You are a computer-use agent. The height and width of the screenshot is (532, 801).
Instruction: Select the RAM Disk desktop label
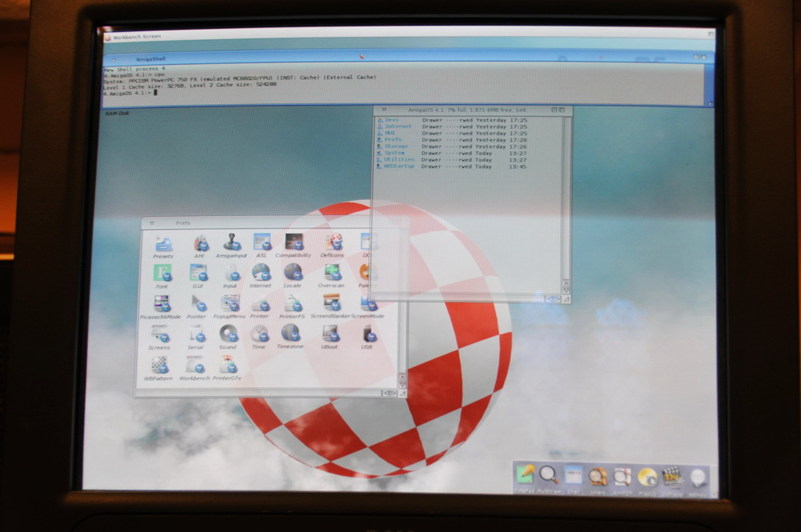(x=117, y=113)
